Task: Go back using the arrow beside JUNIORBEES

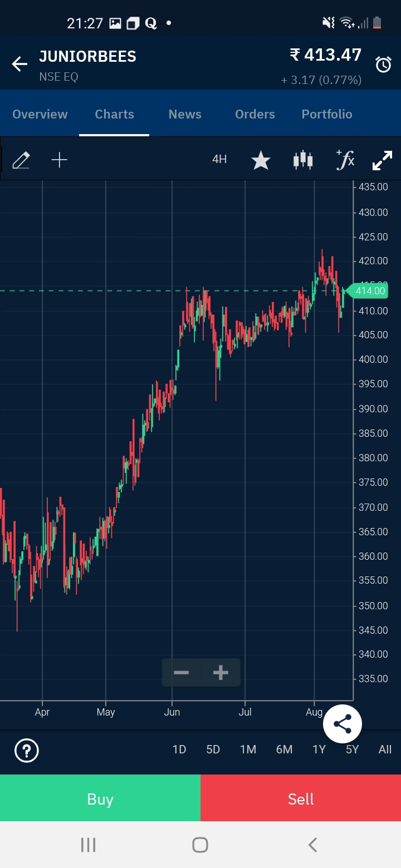Action: coord(19,65)
